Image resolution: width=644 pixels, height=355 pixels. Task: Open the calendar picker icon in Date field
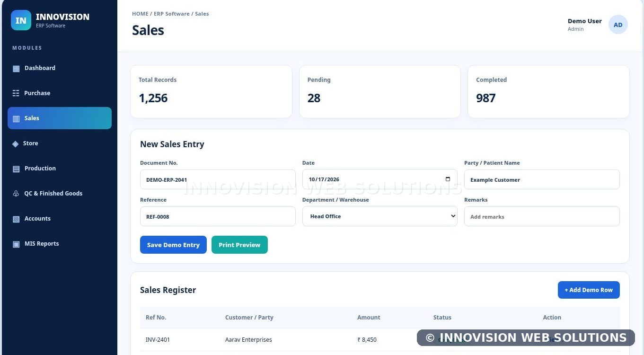click(x=448, y=179)
